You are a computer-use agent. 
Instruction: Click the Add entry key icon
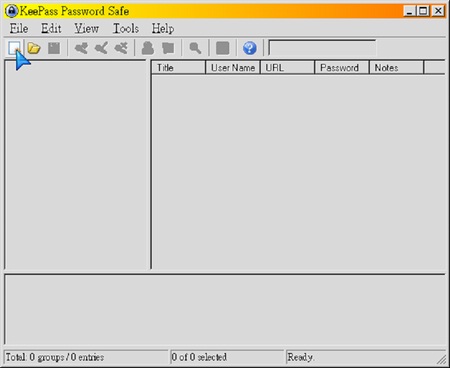[x=81, y=48]
